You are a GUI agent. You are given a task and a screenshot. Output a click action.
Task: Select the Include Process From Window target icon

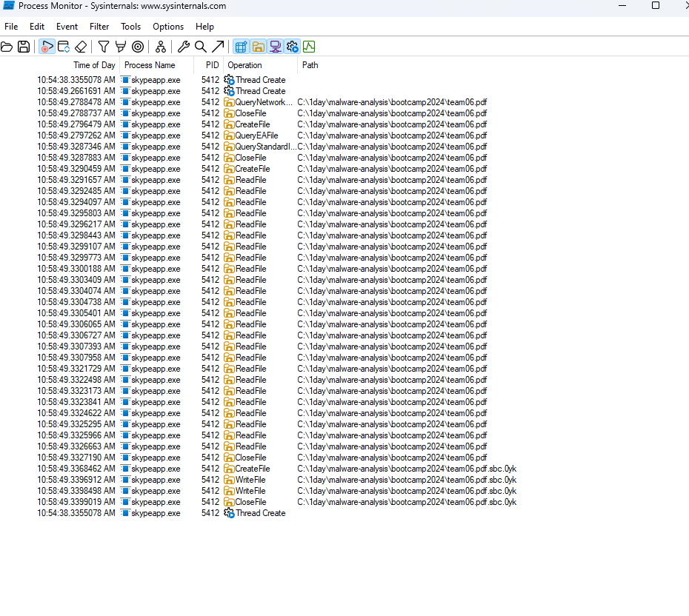(x=138, y=47)
